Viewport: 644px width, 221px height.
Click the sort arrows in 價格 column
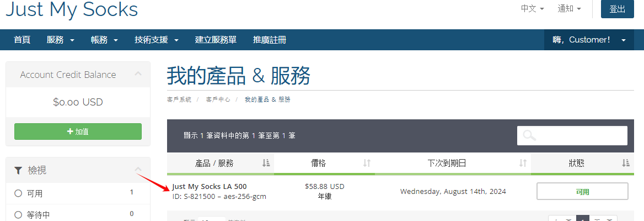coord(367,163)
